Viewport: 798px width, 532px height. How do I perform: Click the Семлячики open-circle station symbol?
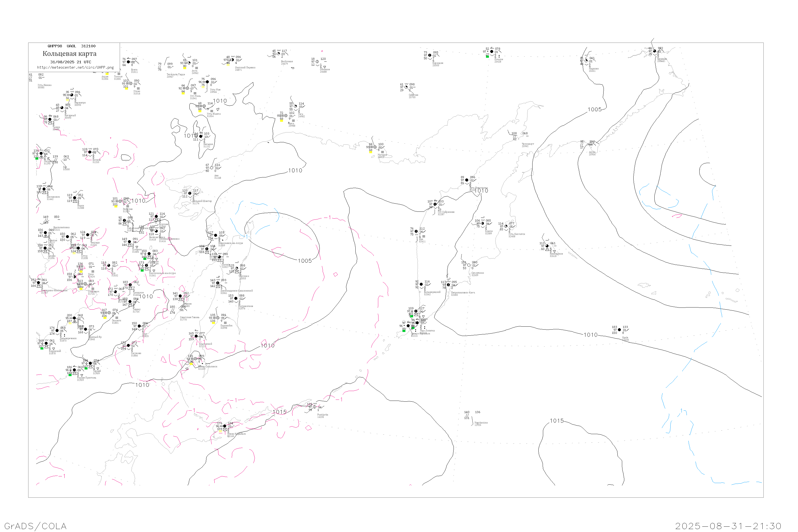(x=469, y=265)
